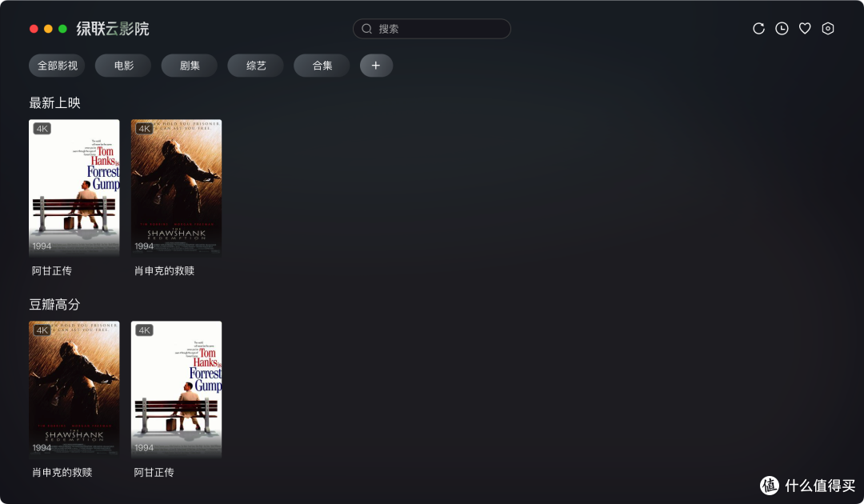
Task: Click the 豆瓣高分 section heading
Action: click(54, 305)
